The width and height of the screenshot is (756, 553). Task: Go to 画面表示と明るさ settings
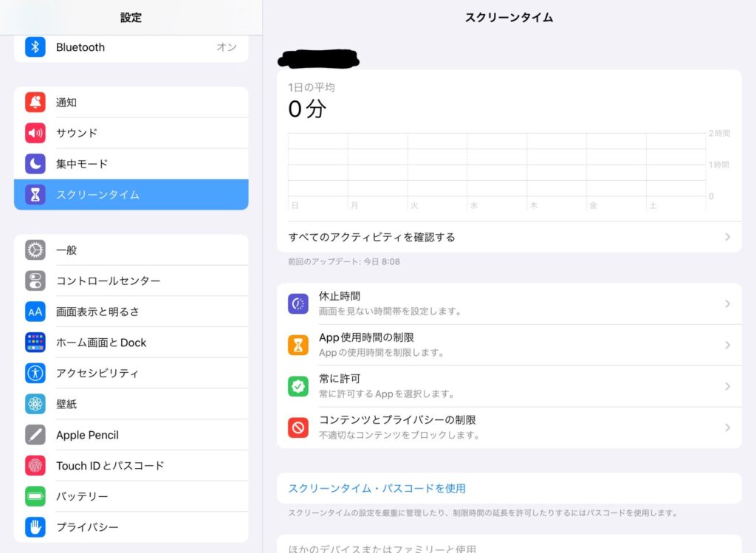131,312
